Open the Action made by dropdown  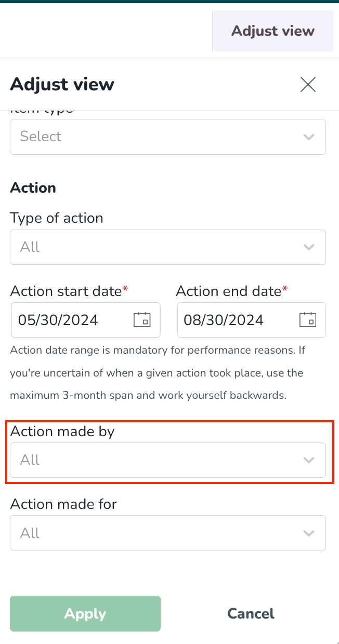point(168,460)
